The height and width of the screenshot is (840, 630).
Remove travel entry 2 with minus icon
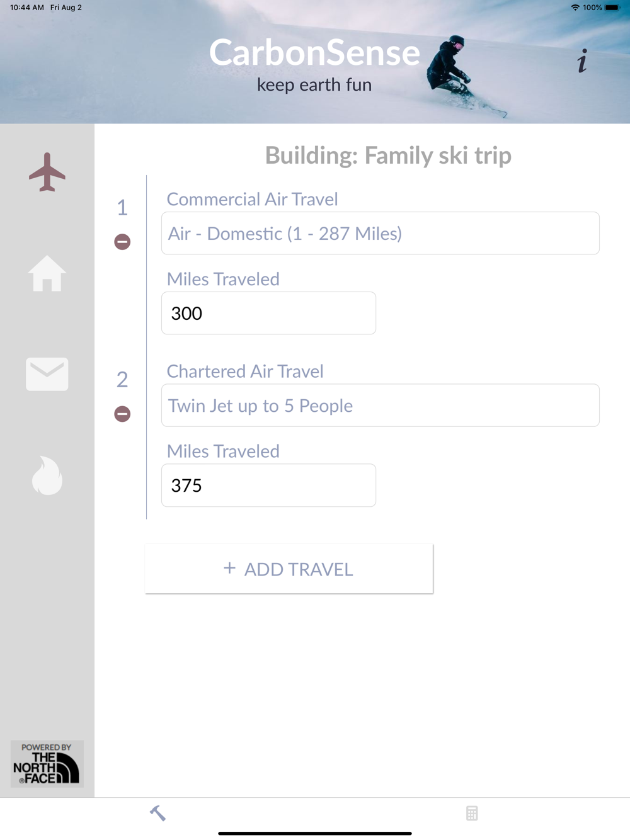[x=122, y=414]
